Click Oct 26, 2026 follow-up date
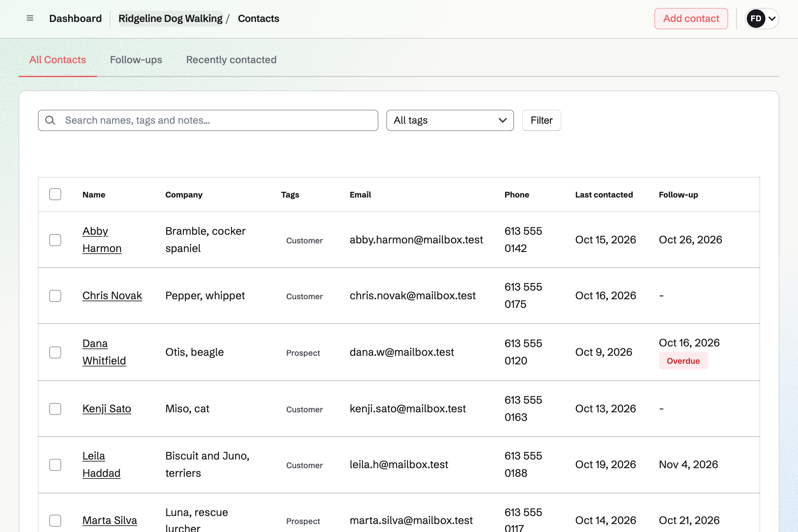Image resolution: width=798 pixels, height=532 pixels. tap(691, 239)
